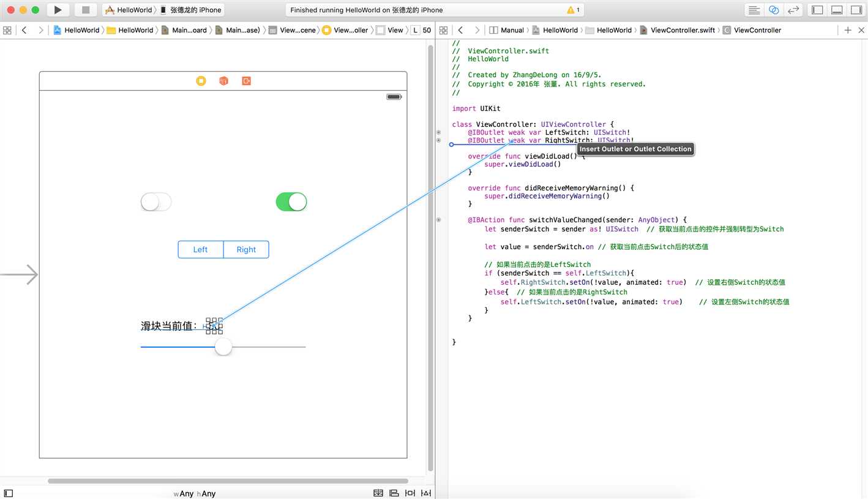Show the Version editor
Image resolution: width=868 pixels, height=499 pixels.
pyautogui.click(x=793, y=10)
